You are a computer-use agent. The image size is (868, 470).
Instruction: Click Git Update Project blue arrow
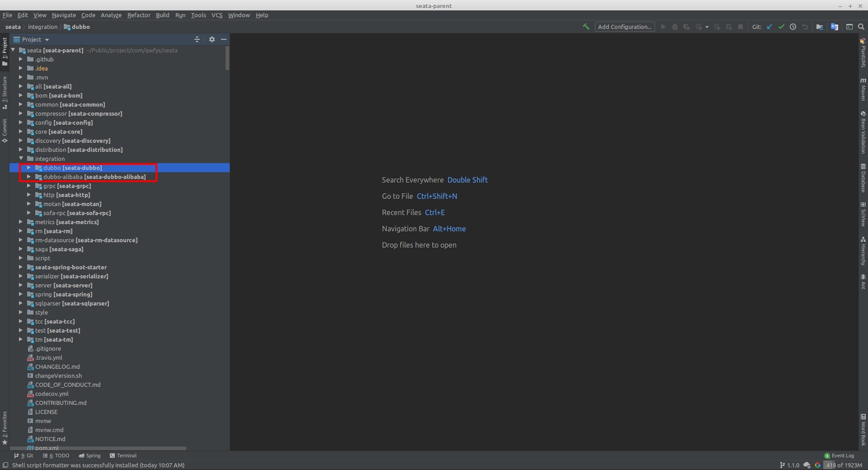click(x=769, y=27)
